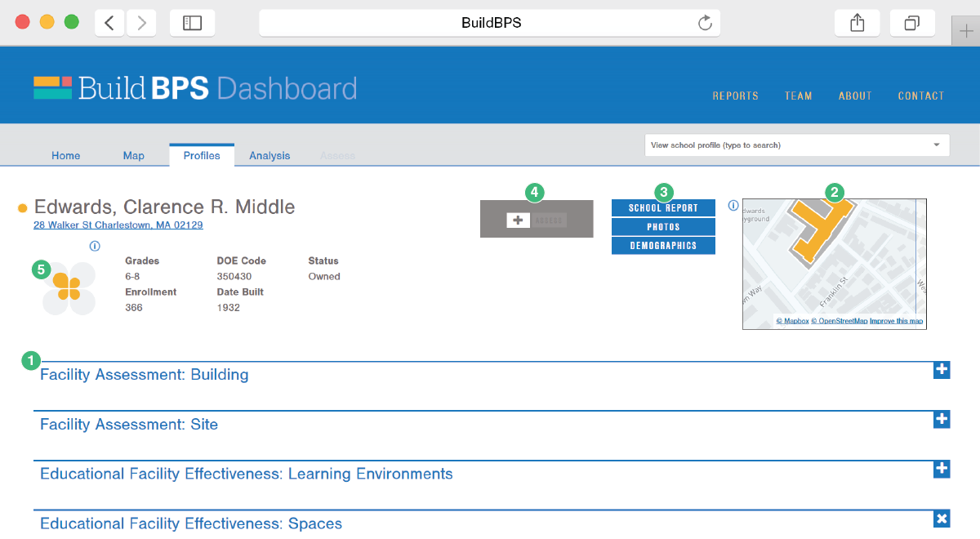Switch to the Map tab
This screenshot has width=980, height=539.
(133, 155)
